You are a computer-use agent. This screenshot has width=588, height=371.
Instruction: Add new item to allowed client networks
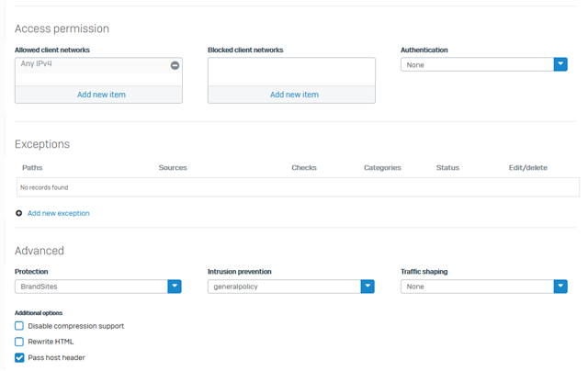point(101,95)
